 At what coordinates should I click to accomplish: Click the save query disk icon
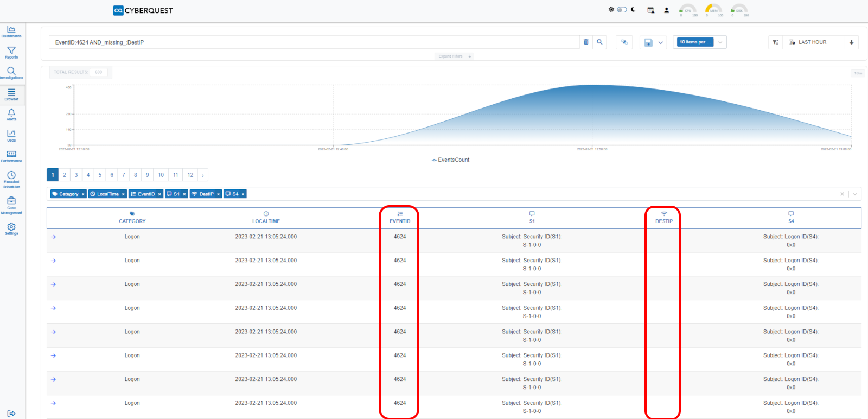pyautogui.click(x=648, y=42)
